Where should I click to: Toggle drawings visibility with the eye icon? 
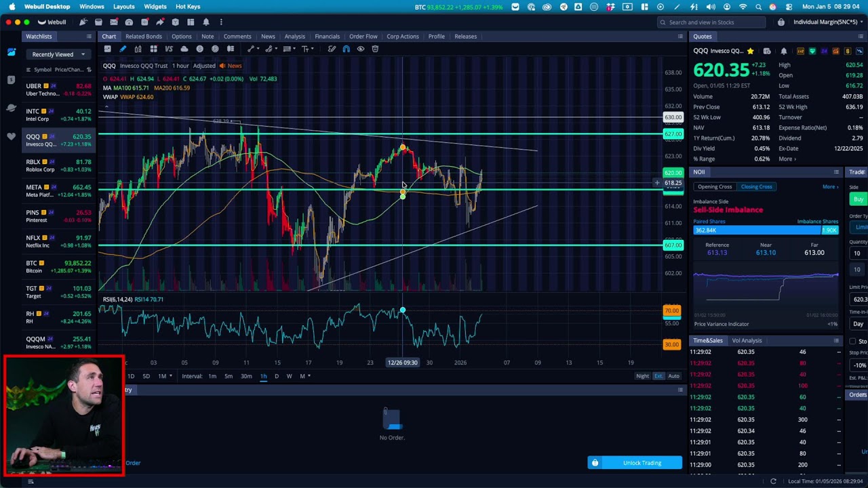[x=361, y=49]
